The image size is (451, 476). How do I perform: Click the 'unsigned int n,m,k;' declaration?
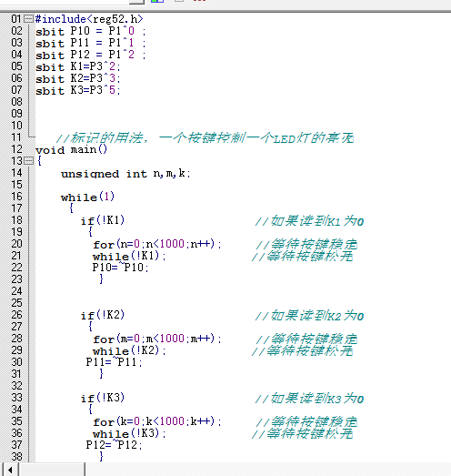(125, 173)
